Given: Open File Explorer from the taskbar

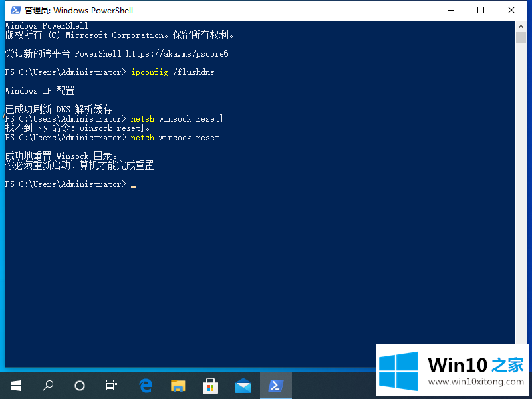Looking at the screenshot, I should [178, 386].
